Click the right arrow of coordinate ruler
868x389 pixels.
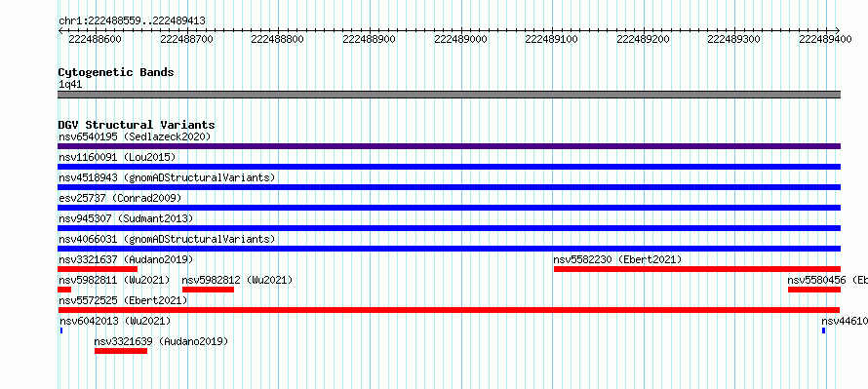pos(838,30)
